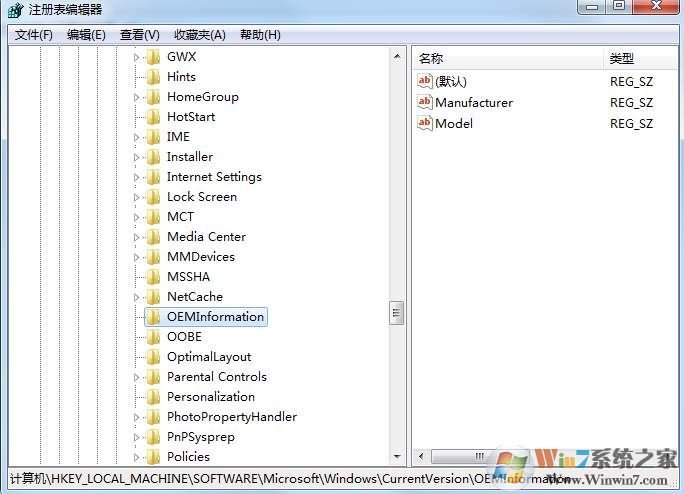The height and width of the screenshot is (494, 684).
Task: Click the Policies folder icon
Action: [x=154, y=457]
